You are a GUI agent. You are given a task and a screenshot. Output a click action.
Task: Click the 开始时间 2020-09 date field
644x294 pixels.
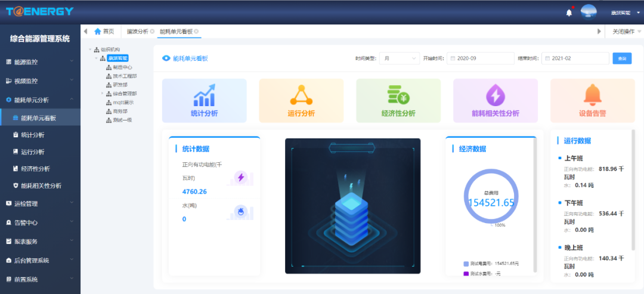481,58
